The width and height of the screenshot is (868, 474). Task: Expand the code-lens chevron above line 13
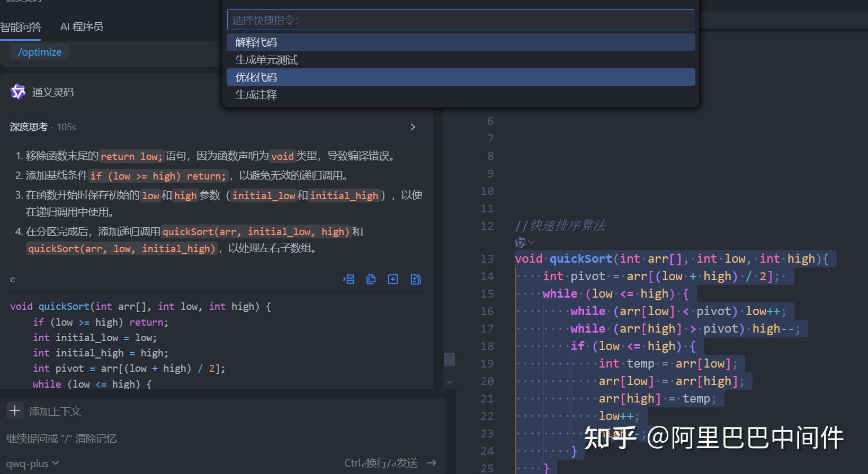click(532, 242)
